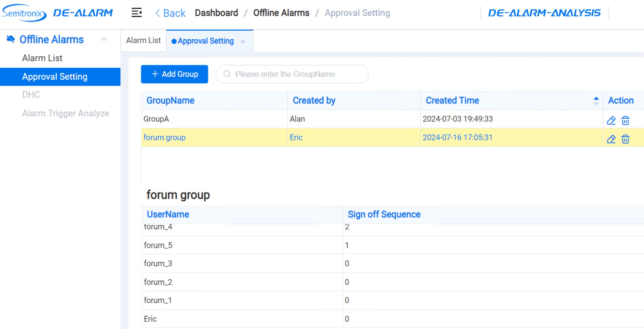Click the delete trash icon for GroupA
Screen dimensions: 644x329
coord(625,121)
